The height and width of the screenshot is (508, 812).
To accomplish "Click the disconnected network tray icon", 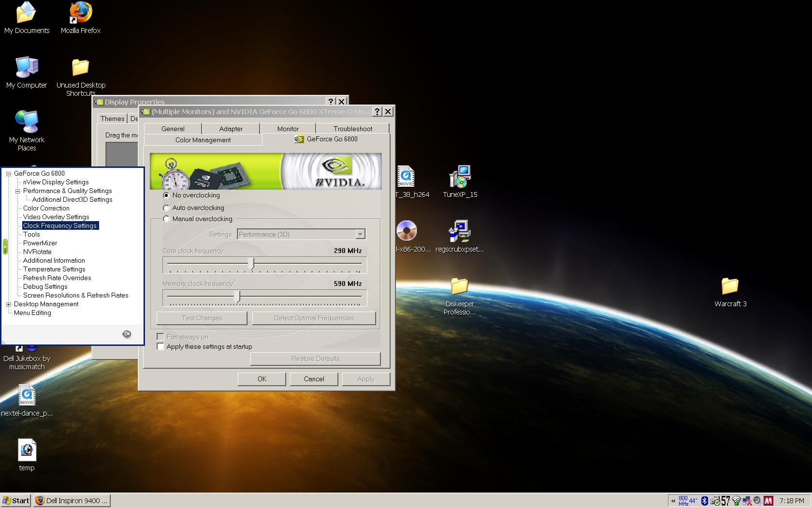I will coord(747,501).
